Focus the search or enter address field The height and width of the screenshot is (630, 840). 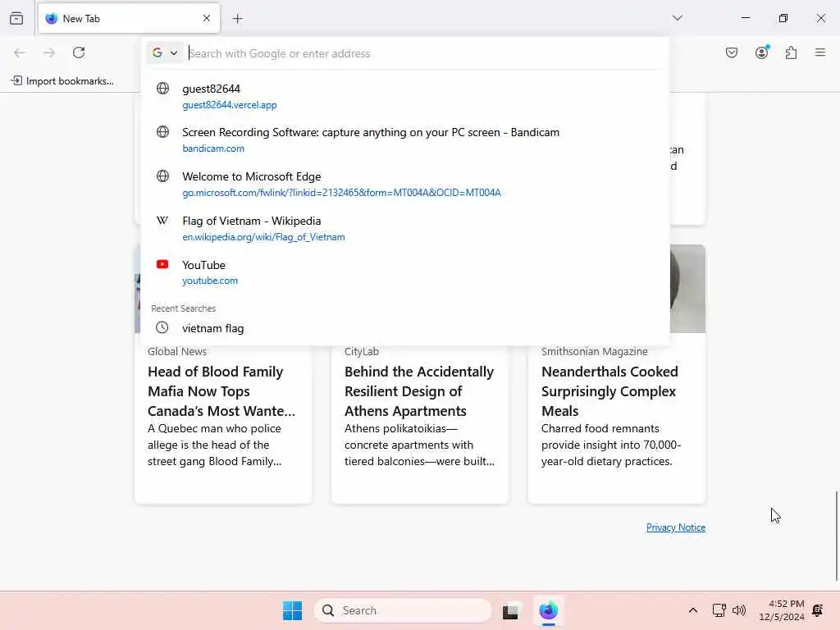tap(423, 53)
